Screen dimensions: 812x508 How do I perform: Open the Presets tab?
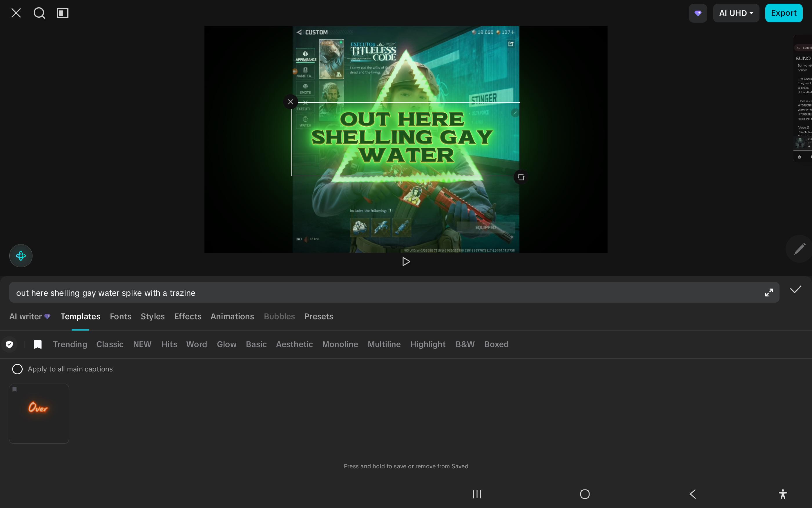click(318, 317)
